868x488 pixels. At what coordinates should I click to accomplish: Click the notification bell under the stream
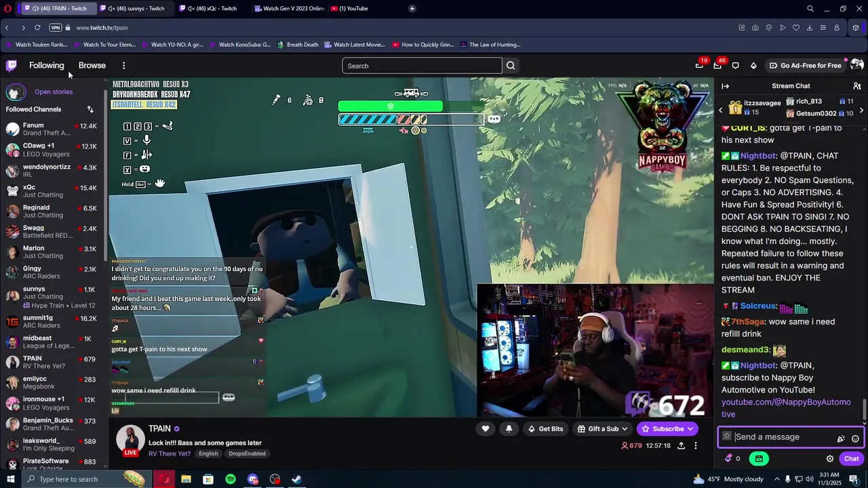[509, 428]
